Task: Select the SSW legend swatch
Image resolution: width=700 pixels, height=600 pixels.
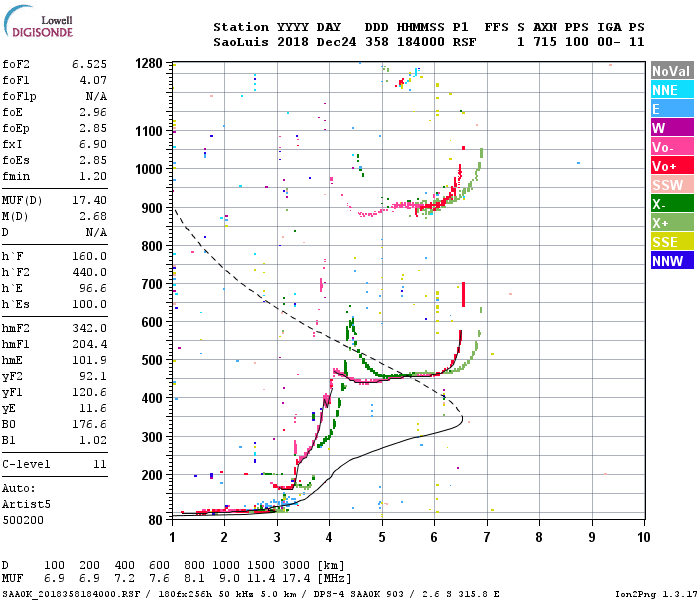Action: [x=672, y=184]
